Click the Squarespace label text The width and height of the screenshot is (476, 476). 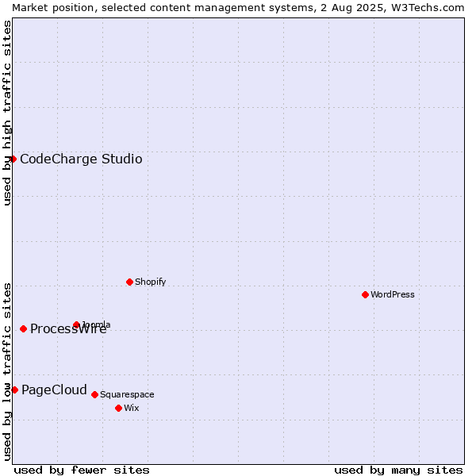point(127,394)
